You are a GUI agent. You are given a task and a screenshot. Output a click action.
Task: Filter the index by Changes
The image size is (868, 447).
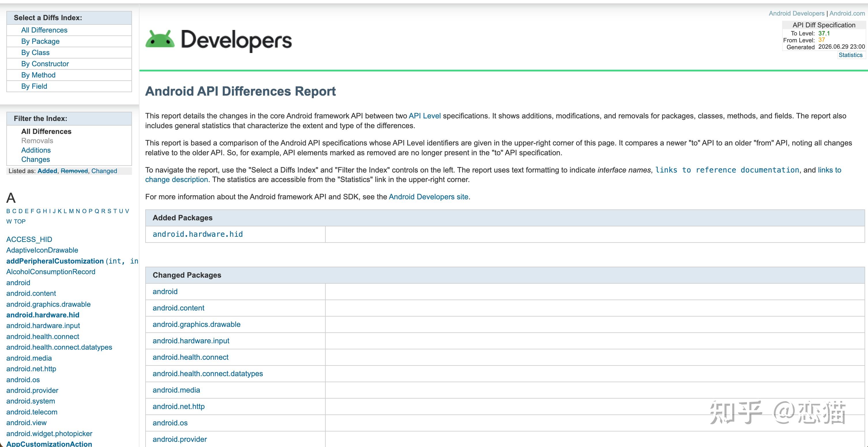pyautogui.click(x=35, y=159)
